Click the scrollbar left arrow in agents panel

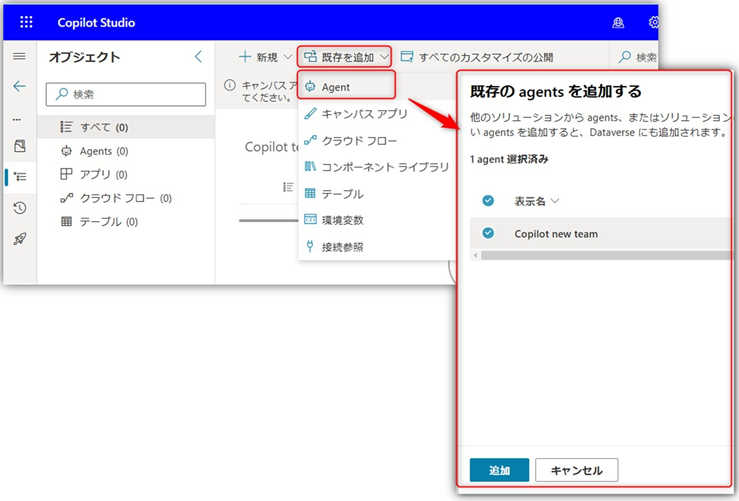[475, 255]
